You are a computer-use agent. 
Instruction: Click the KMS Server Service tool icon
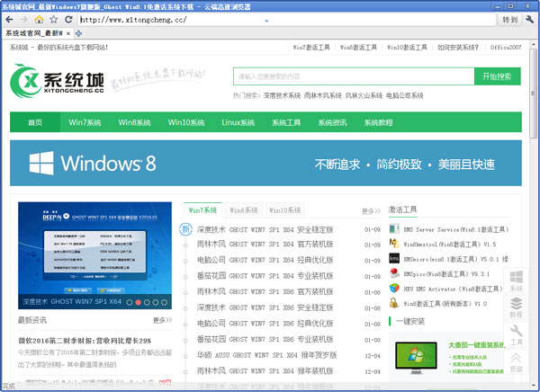point(394,229)
